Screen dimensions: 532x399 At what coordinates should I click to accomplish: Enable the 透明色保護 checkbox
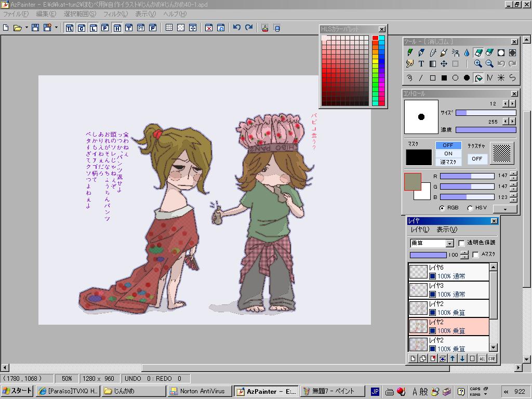(x=461, y=243)
